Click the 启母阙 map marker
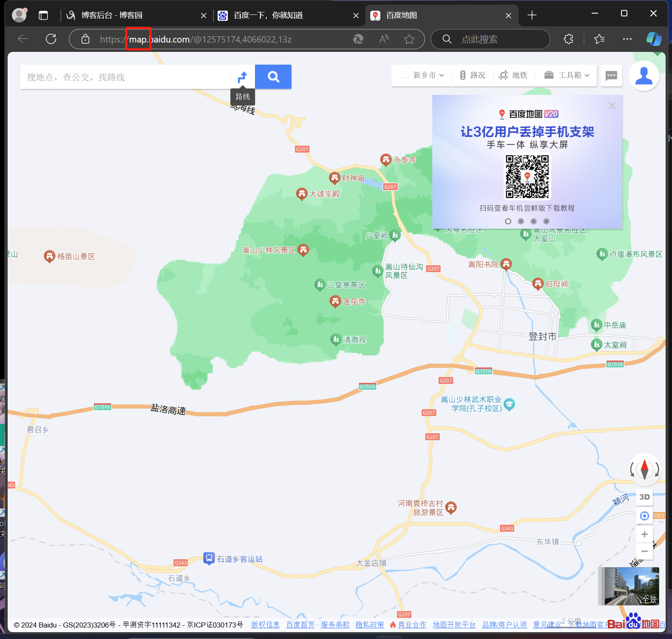 click(538, 284)
